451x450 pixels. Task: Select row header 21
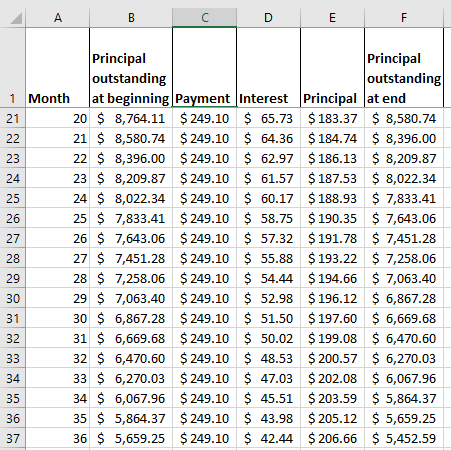pos(12,118)
